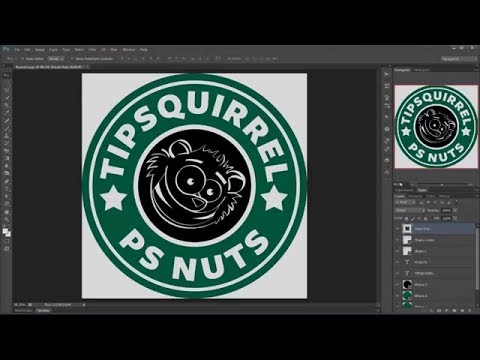Select the Path Selection tool
The height and width of the screenshot is (360, 480).
pyautogui.click(x=6, y=196)
